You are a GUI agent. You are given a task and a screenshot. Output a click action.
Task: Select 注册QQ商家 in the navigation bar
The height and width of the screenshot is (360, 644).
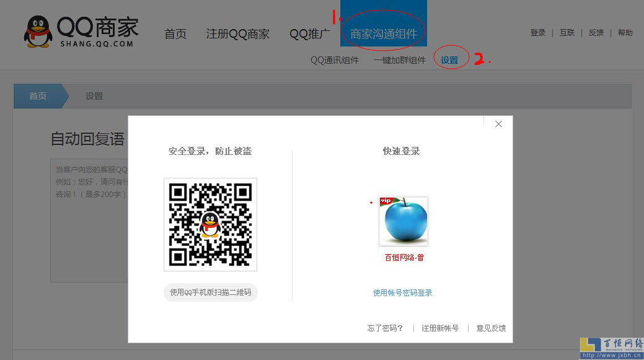(238, 35)
